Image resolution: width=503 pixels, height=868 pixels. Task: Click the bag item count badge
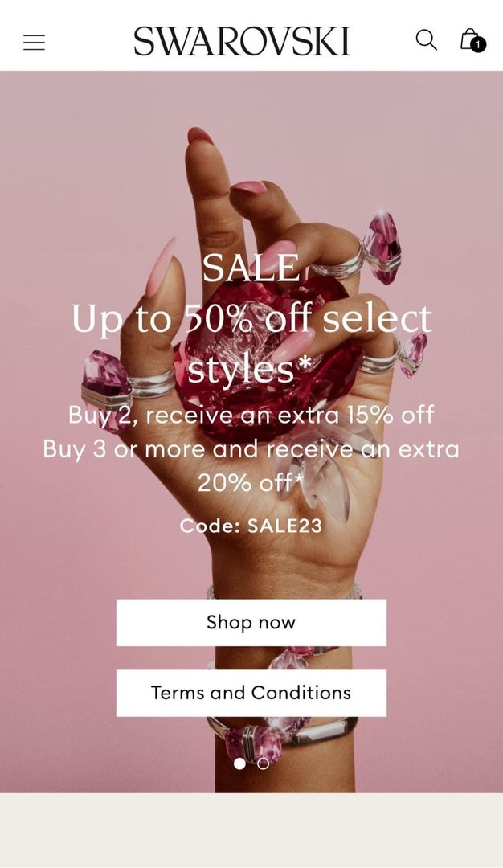click(479, 45)
